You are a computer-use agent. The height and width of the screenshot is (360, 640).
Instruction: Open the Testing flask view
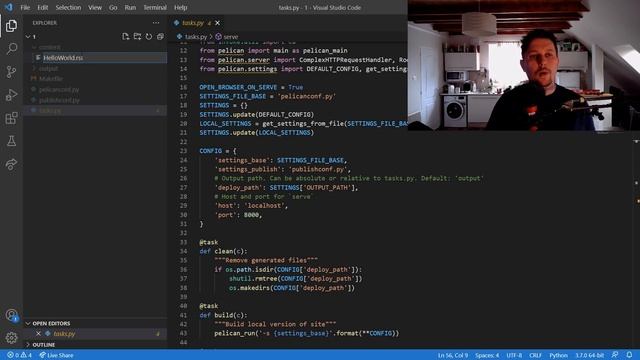(11, 141)
